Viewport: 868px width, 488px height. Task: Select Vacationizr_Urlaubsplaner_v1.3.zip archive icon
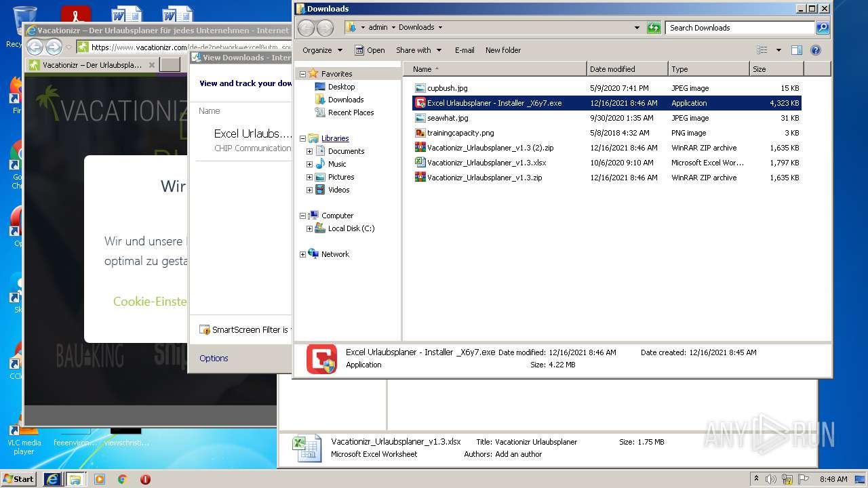tap(420, 178)
